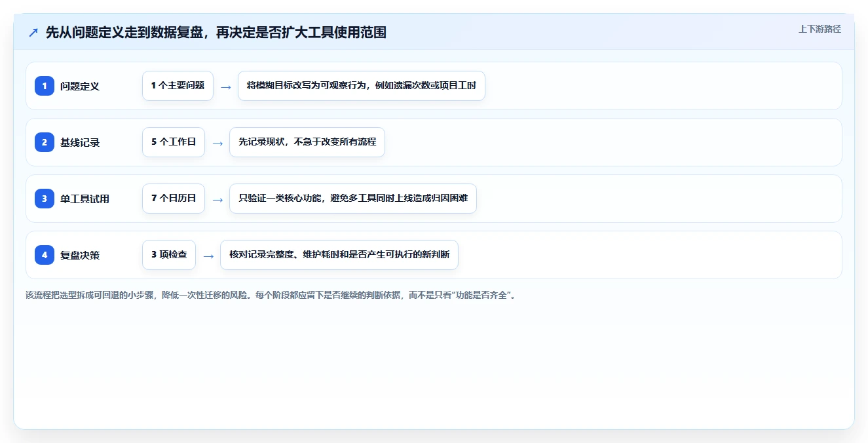868x443 pixels.
Task: Click the arrow after 1 个主要问题
Action: click(225, 87)
